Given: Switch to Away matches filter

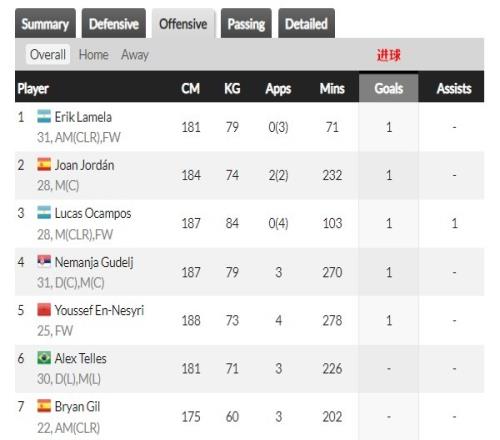Looking at the screenshot, I should click(x=135, y=55).
